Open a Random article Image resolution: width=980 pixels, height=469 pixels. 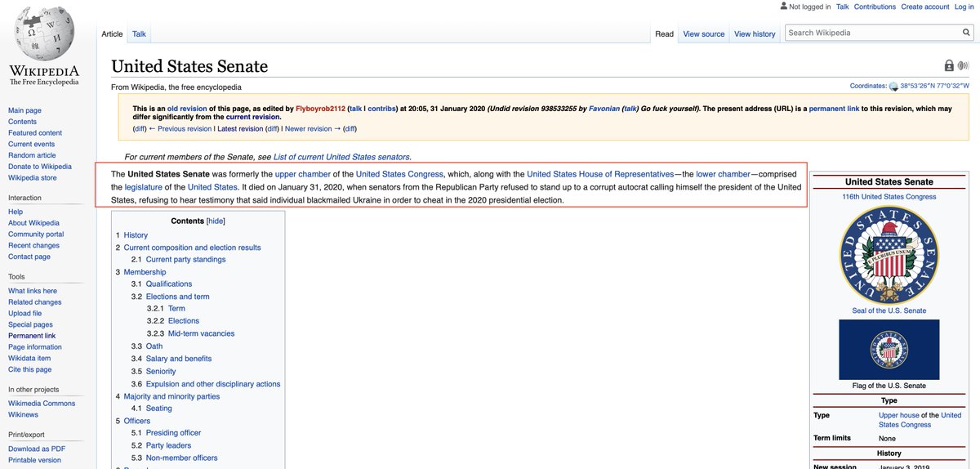[x=32, y=155]
